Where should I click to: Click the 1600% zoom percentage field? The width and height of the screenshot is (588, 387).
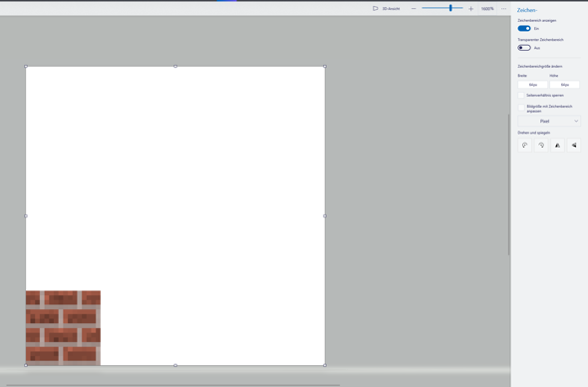487,9
